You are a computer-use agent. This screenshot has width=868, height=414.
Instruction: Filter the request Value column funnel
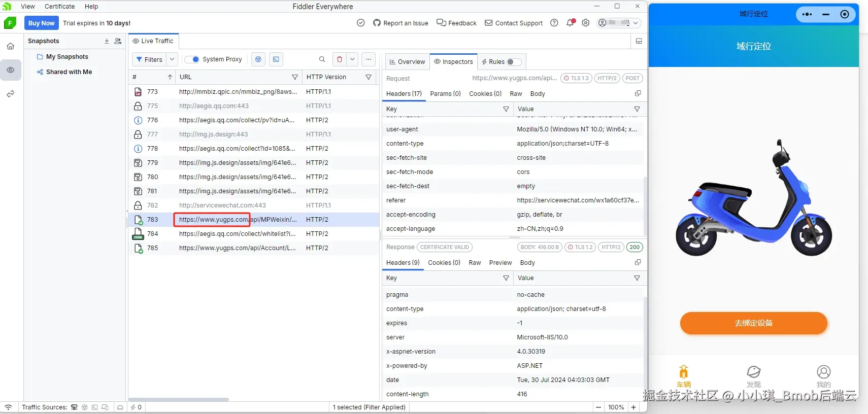tap(637, 109)
